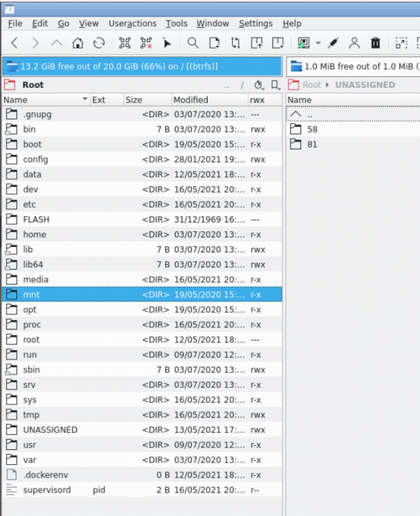Go to the Home directory icon
420x516 pixels.
point(78,43)
